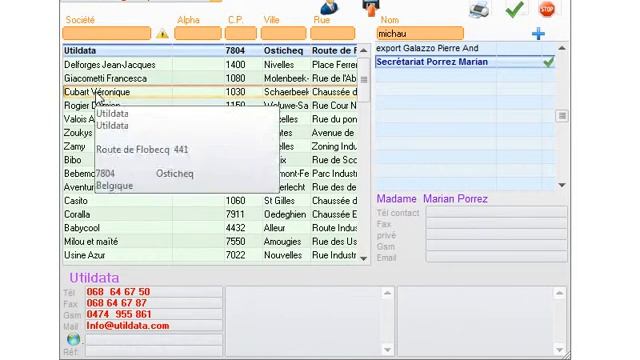Click the Tél contact field
640x360 pixels.
click(496, 212)
